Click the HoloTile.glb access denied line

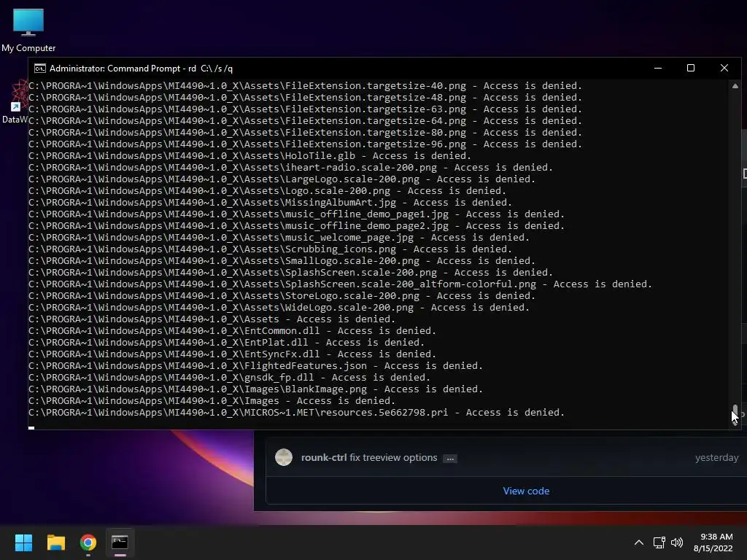tap(249, 156)
